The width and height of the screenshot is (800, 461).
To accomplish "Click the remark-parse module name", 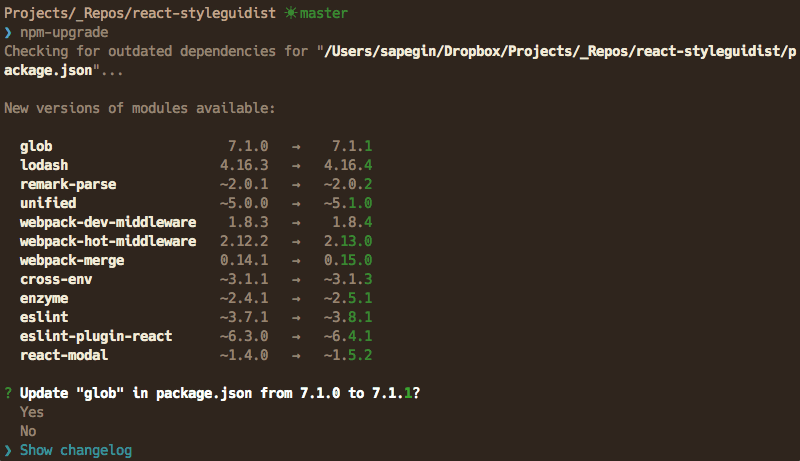I will coord(68,184).
